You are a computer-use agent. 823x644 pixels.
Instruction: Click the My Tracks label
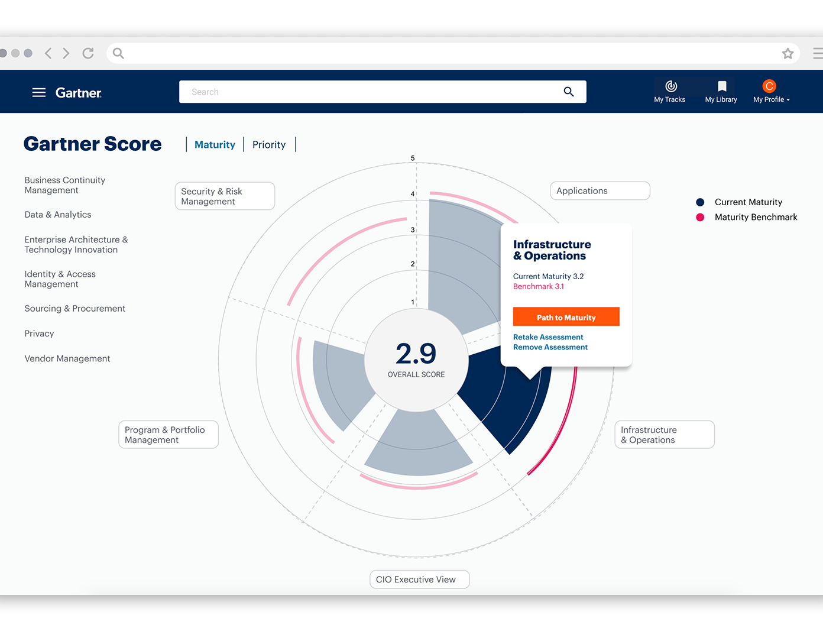[x=670, y=100]
